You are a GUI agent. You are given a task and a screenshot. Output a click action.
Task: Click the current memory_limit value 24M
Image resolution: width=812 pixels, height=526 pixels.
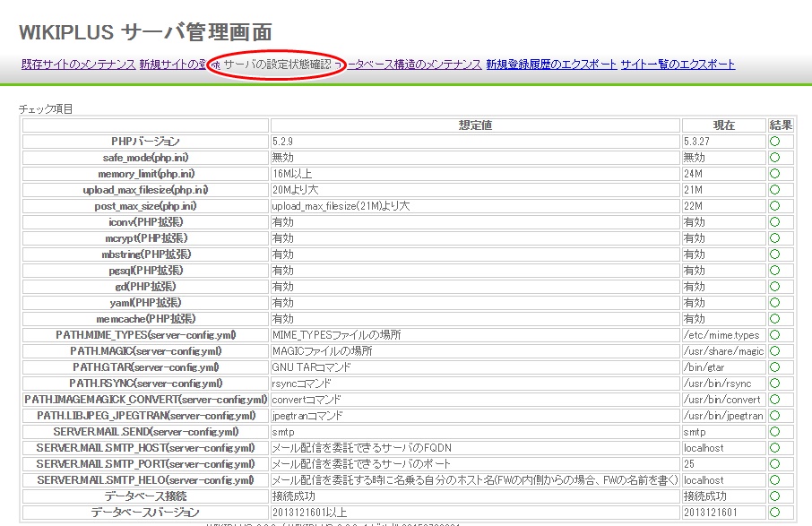pos(693,174)
